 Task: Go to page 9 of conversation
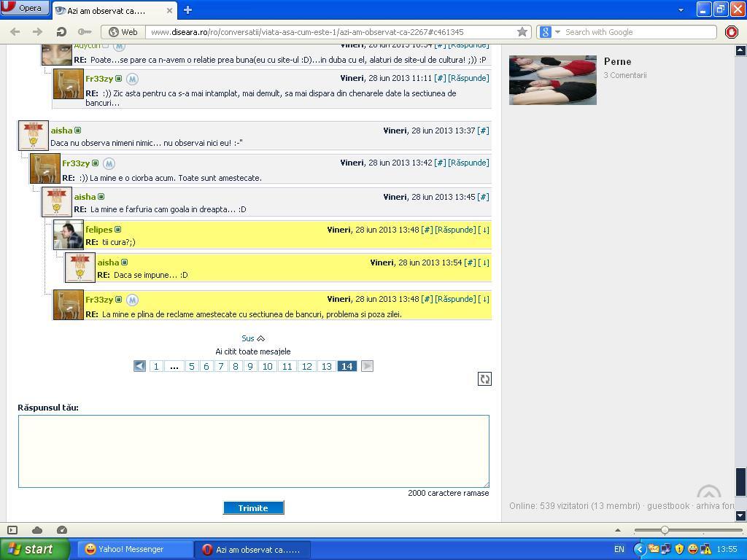[250, 366]
